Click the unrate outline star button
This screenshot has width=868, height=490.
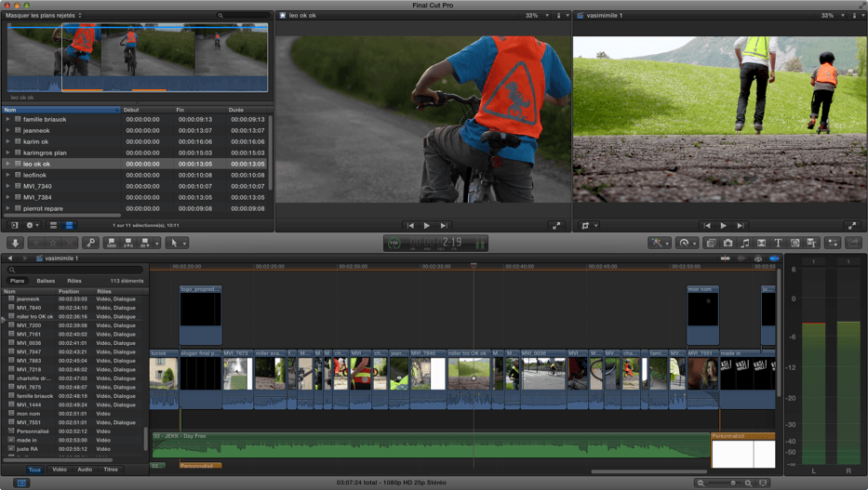tap(53, 243)
